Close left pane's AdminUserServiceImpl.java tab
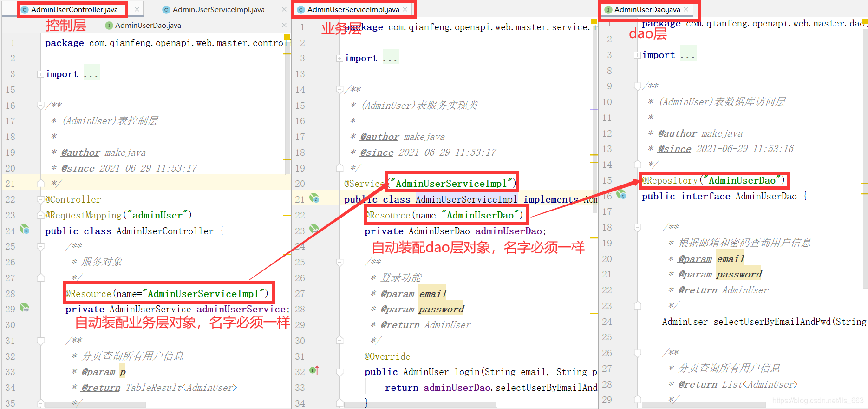The height and width of the screenshot is (409, 868). [284, 9]
